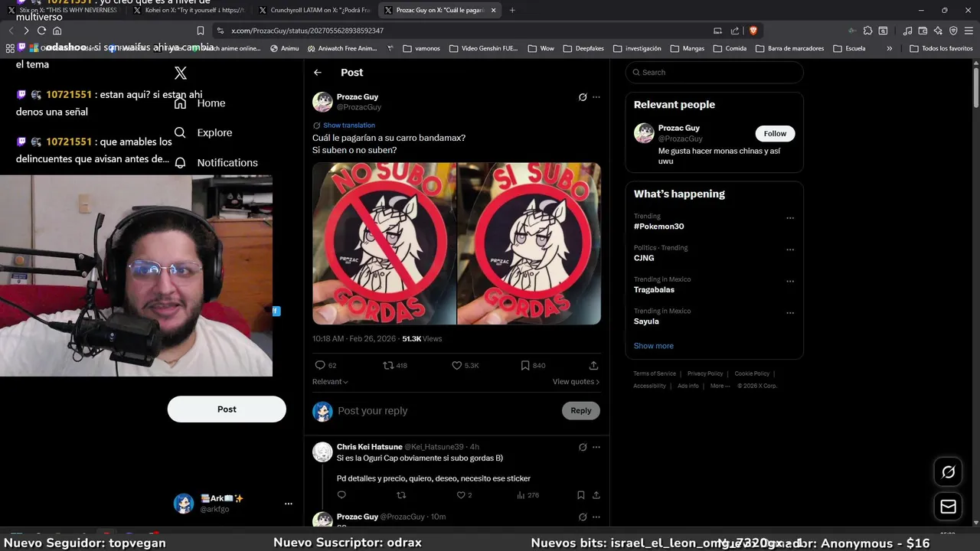The image size is (980, 551).
Task: Open more options on Chris Kei Hatsune reply
Action: [596, 447]
